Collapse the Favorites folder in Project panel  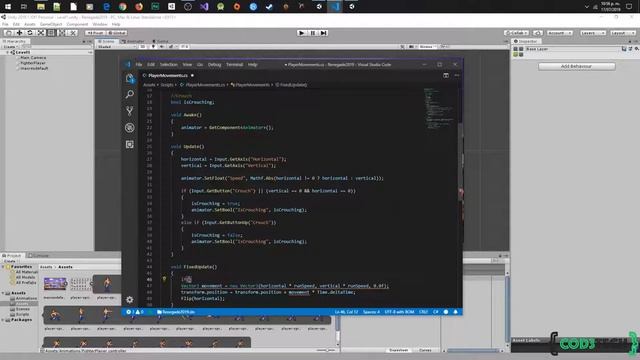pos(3,267)
